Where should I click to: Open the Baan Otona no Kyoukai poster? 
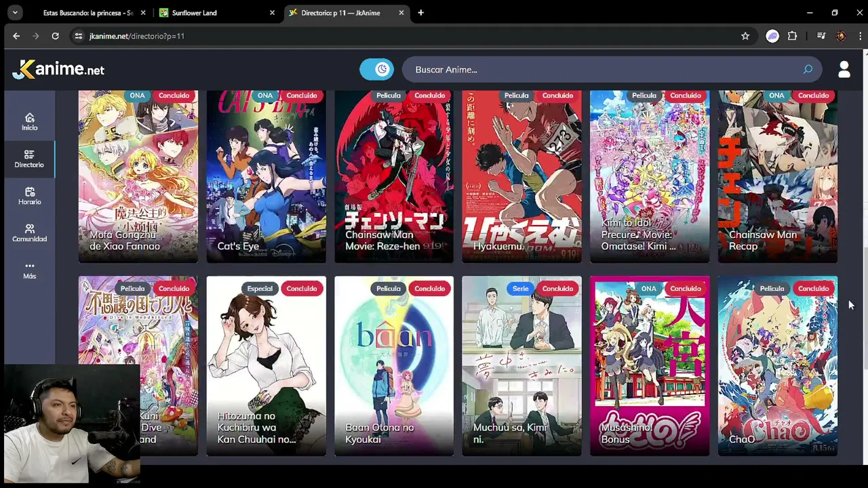394,366
